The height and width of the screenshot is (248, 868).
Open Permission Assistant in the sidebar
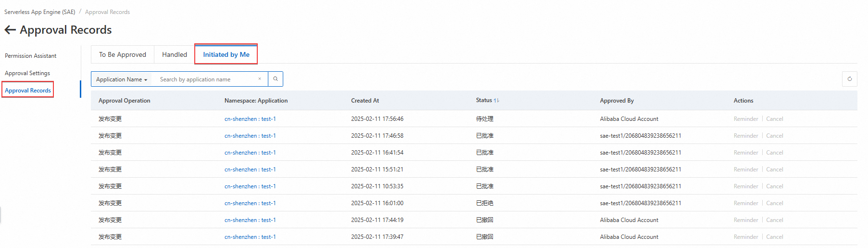(x=31, y=56)
